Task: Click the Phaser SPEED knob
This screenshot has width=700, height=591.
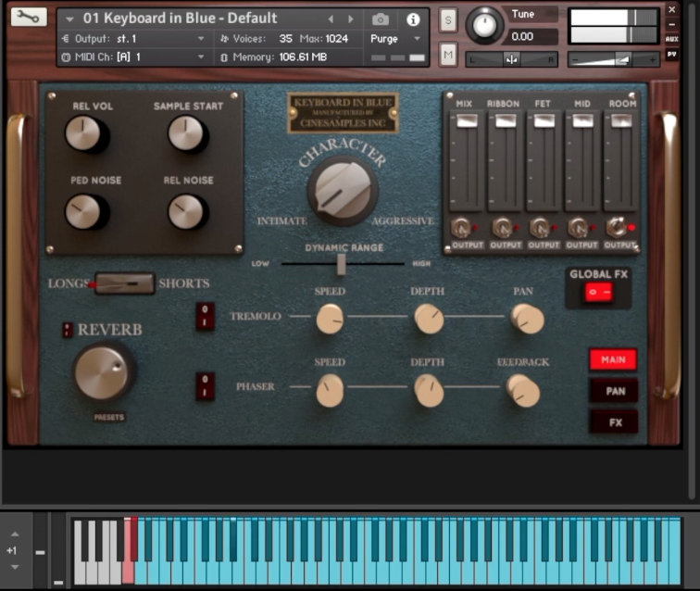Action: click(330, 391)
